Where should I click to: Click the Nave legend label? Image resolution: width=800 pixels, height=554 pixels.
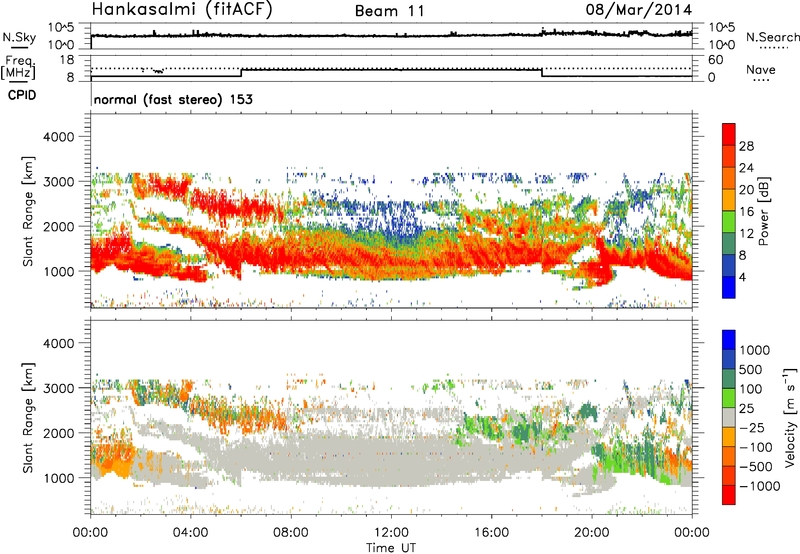point(761,69)
